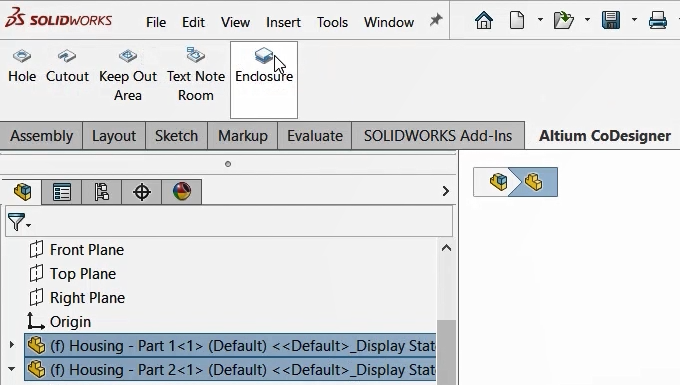Activate the Enclosure command
This screenshot has width=680, height=385.
264,79
